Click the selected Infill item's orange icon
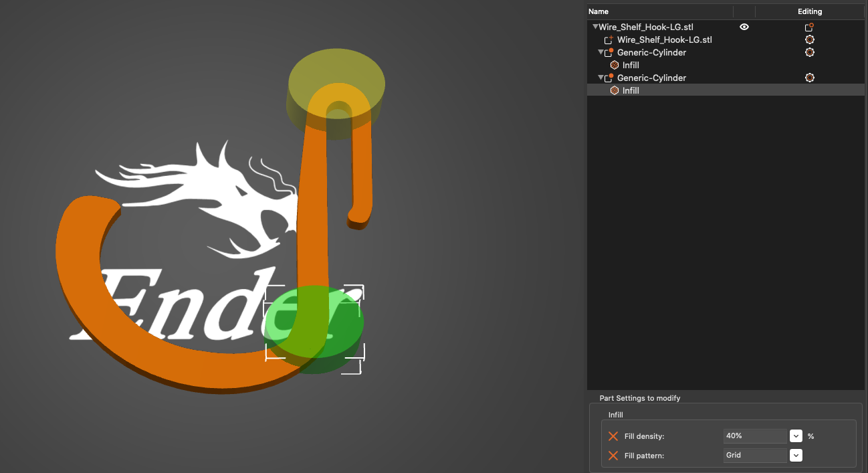This screenshot has height=473, width=868. pyautogui.click(x=615, y=90)
